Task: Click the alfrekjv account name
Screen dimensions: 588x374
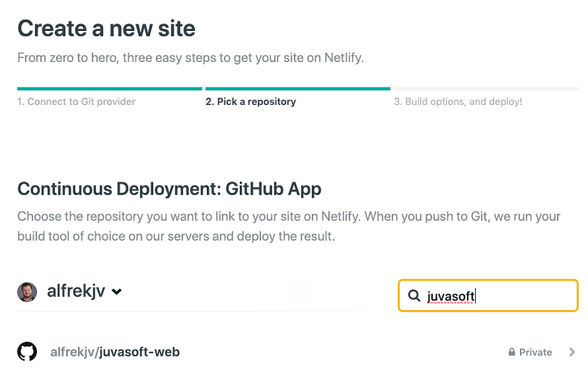Action: point(76,291)
